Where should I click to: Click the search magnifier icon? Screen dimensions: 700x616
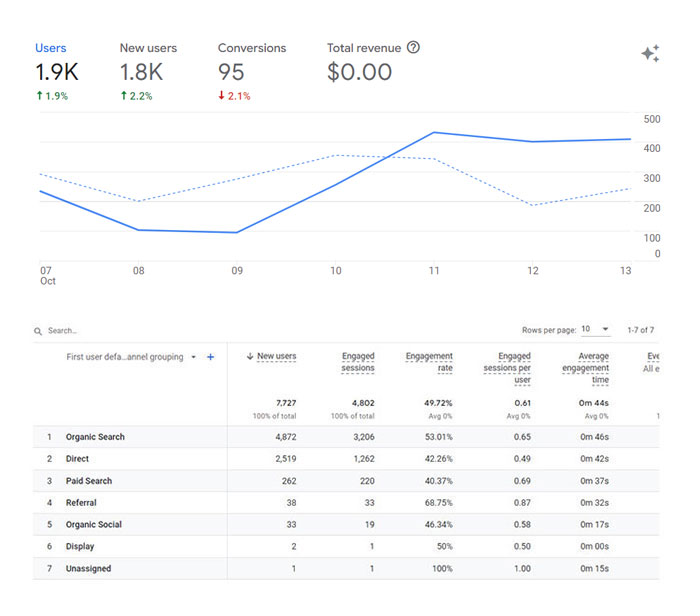point(38,331)
